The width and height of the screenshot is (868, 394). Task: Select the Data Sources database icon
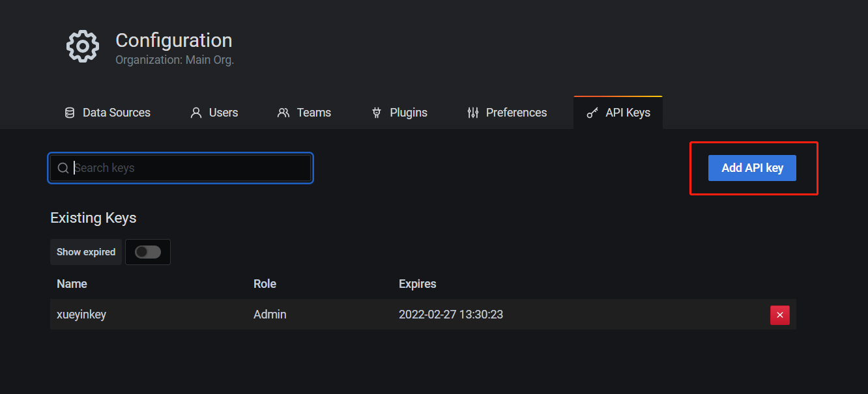click(69, 112)
